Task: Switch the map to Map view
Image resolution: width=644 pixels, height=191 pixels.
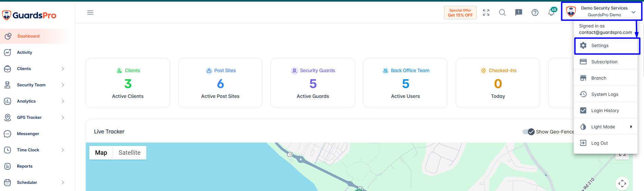Action: 101,153
